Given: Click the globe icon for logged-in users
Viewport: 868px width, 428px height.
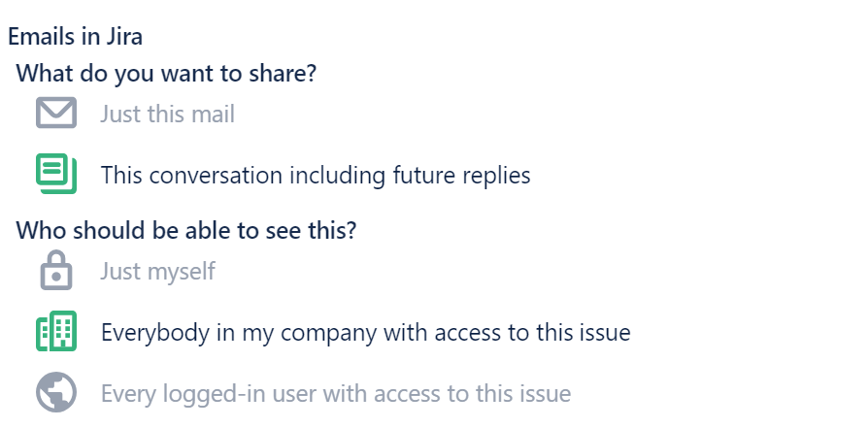Looking at the screenshot, I should click(56, 392).
